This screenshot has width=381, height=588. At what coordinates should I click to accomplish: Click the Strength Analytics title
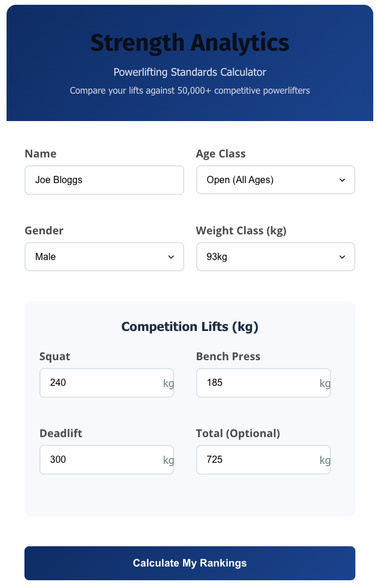(190, 43)
